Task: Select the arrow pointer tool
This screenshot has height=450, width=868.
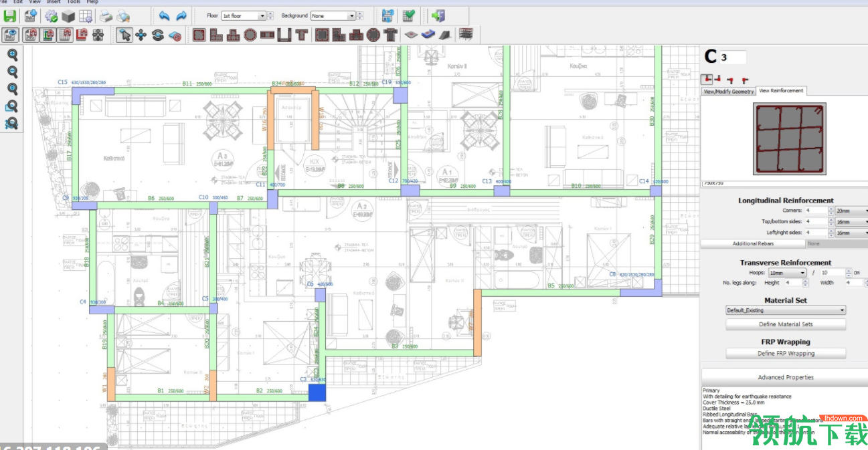Action: click(124, 35)
